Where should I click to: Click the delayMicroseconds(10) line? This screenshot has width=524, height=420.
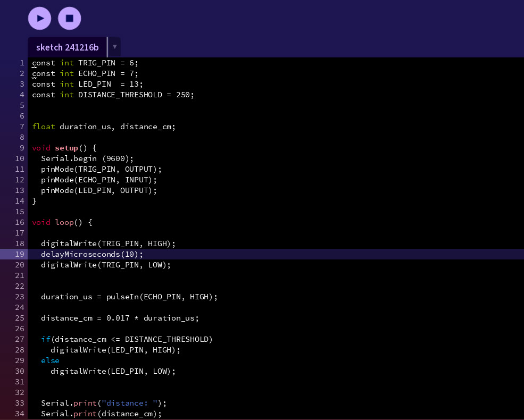[92, 255]
